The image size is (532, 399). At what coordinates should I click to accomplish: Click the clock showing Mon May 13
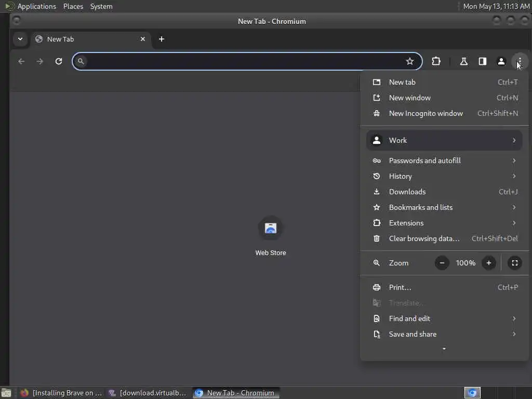pos(496,6)
